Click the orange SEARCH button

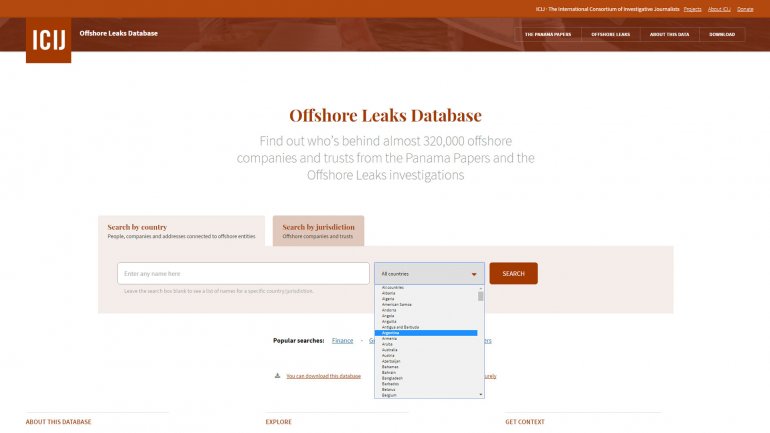click(x=513, y=273)
